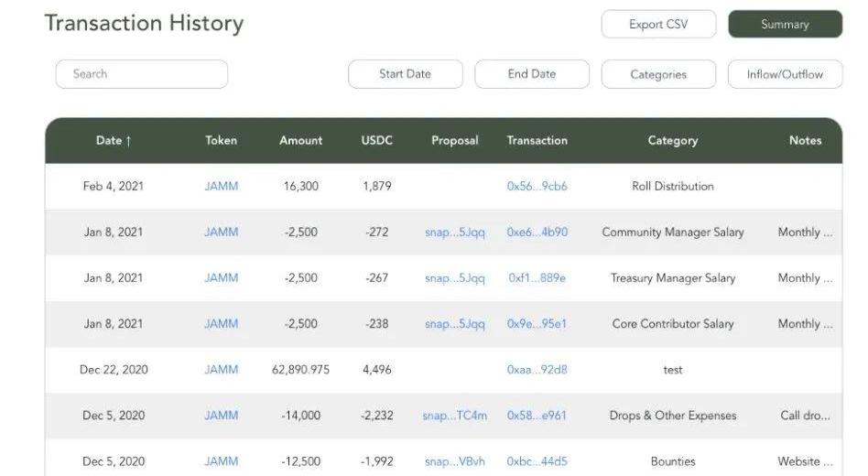Focus the Search input field

point(142,74)
